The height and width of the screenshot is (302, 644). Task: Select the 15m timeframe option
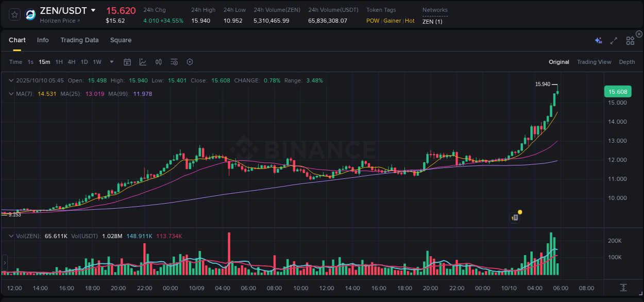coord(44,62)
